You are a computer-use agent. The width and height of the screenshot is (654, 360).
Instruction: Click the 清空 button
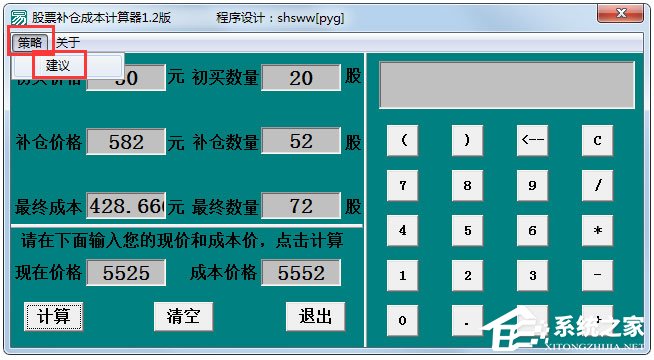[184, 316]
